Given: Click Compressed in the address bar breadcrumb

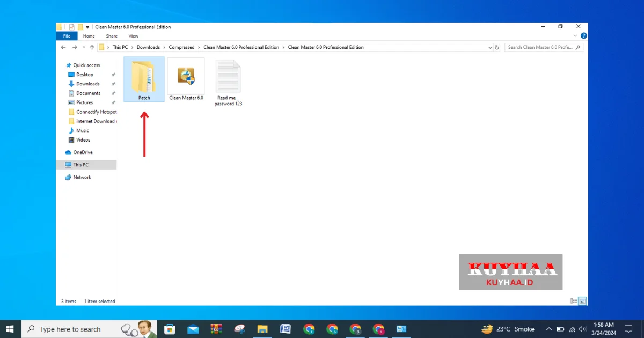Looking at the screenshot, I should pyautogui.click(x=181, y=47).
